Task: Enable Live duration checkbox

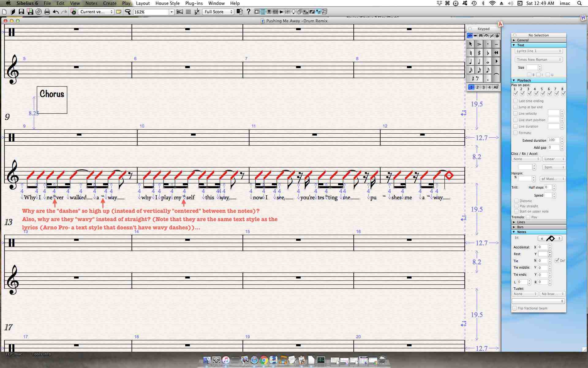Action: pyautogui.click(x=515, y=126)
